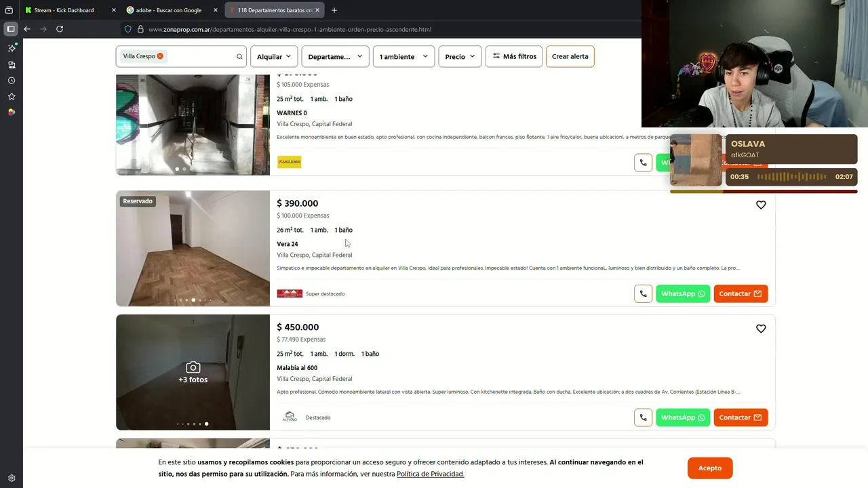Save the $450.000 listing to favorites
Viewport: 868px width, 488px height.
[761, 329]
